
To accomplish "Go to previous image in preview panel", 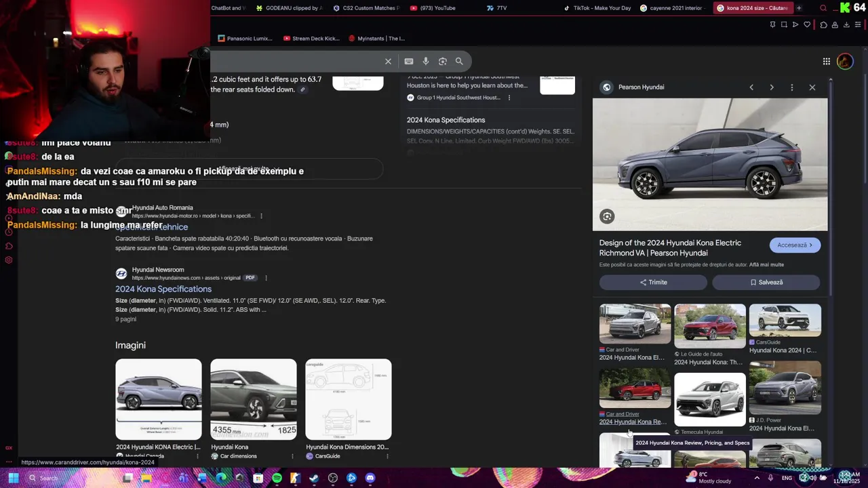I will coord(751,87).
